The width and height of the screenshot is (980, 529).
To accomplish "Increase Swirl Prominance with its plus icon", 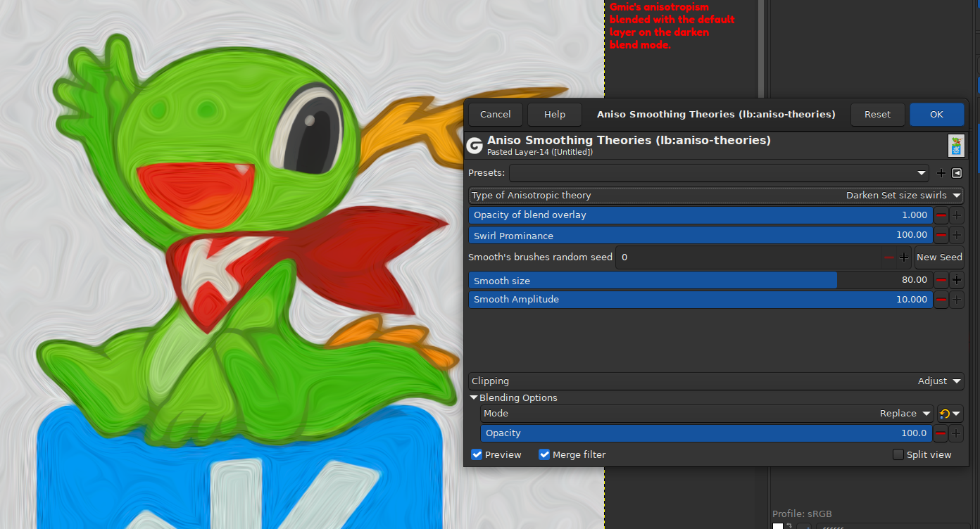I will (x=957, y=236).
